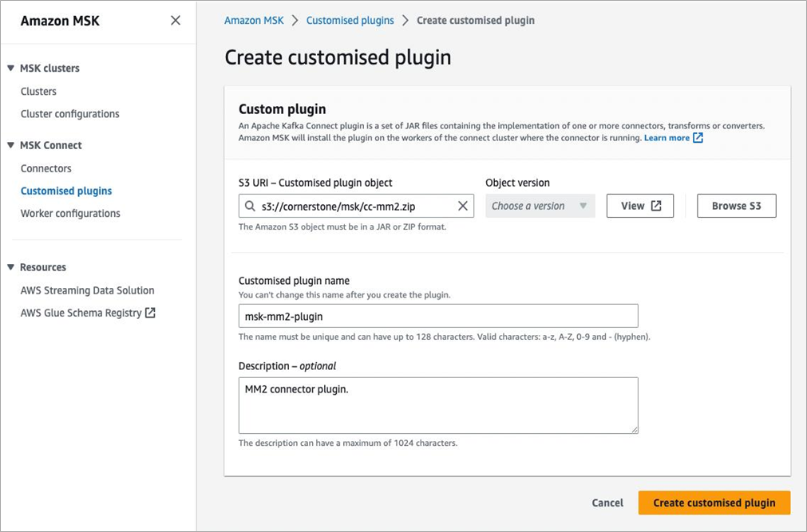Collapse the MSK Connect section
The height and width of the screenshot is (532, 807).
[x=10, y=145]
